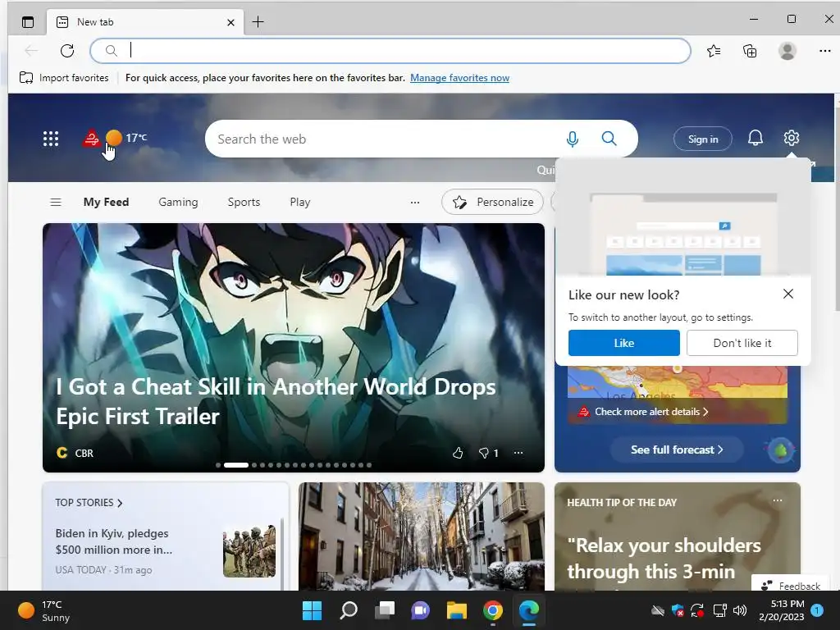Open the volume speaker tray icon
This screenshot has height=630, width=840.
[740, 610]
